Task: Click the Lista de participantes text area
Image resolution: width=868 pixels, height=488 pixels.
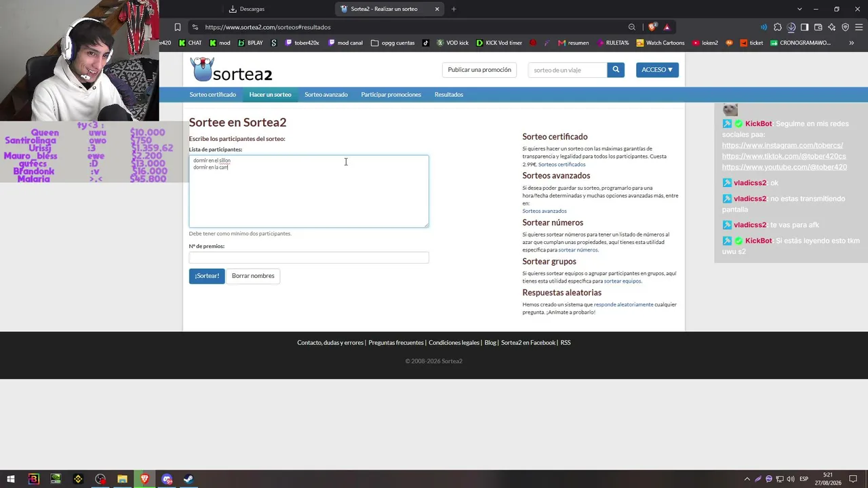Action: pos(309,191)
